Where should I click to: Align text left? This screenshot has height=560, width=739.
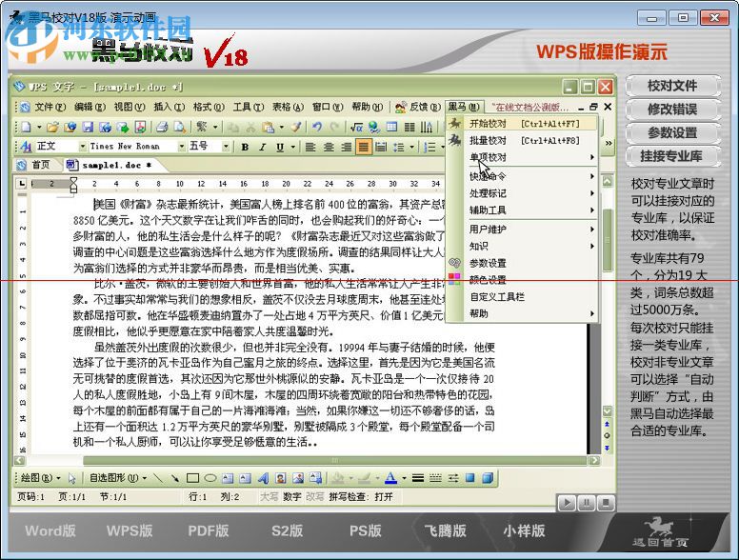[310, 147]
